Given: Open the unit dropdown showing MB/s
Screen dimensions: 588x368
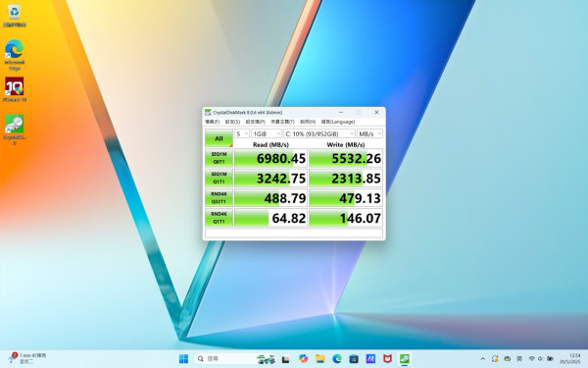Looking at the screenshot, I should [369, 133].
